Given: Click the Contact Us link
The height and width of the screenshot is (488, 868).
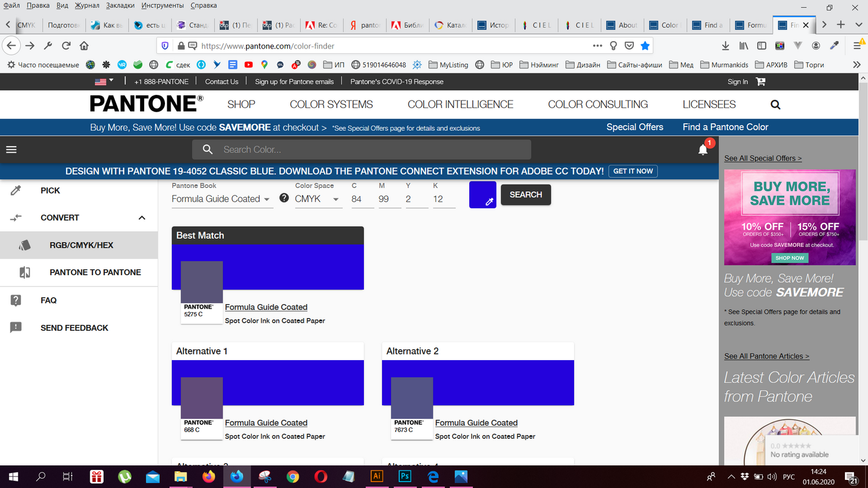Looking at the screenshot, I should pos(222,82).
